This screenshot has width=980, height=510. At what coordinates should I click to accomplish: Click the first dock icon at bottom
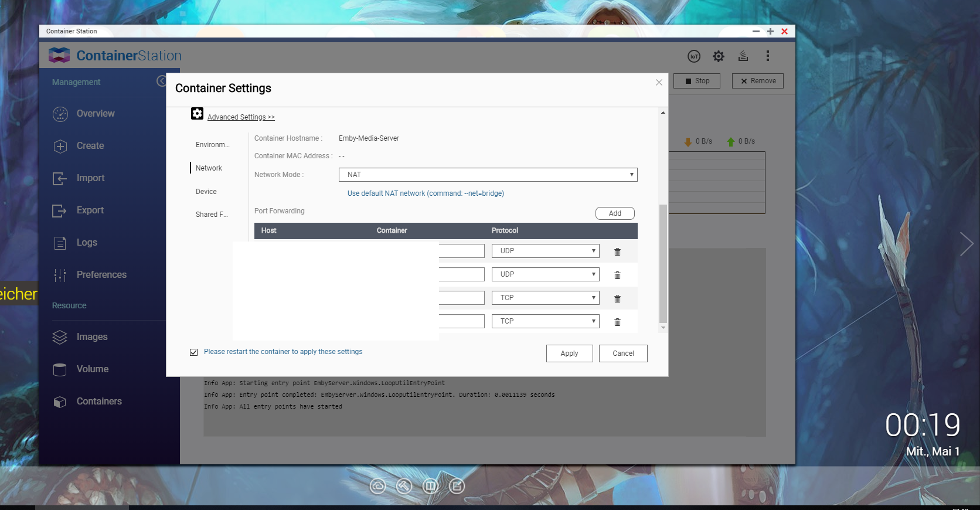tap(378, 486)
